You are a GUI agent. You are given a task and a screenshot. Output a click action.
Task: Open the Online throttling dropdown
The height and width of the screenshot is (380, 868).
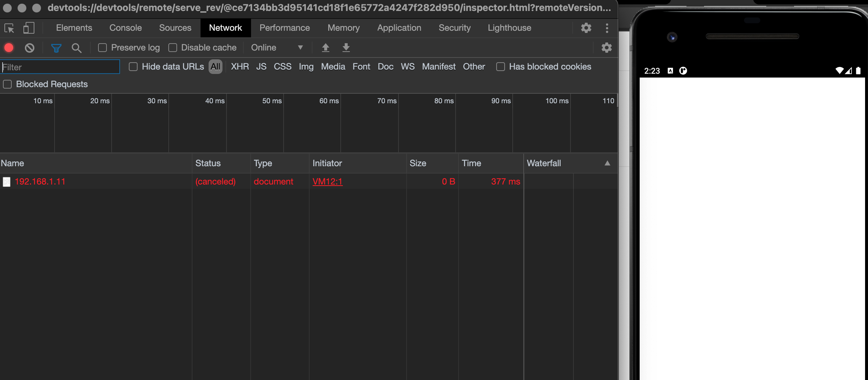point(276,48)
